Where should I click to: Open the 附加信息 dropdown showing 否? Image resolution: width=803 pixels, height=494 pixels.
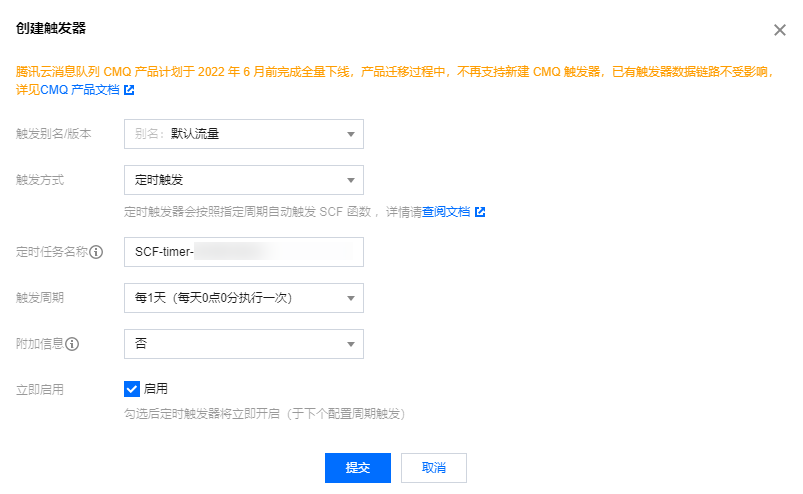pyautogui.click(x=244, y=344)
